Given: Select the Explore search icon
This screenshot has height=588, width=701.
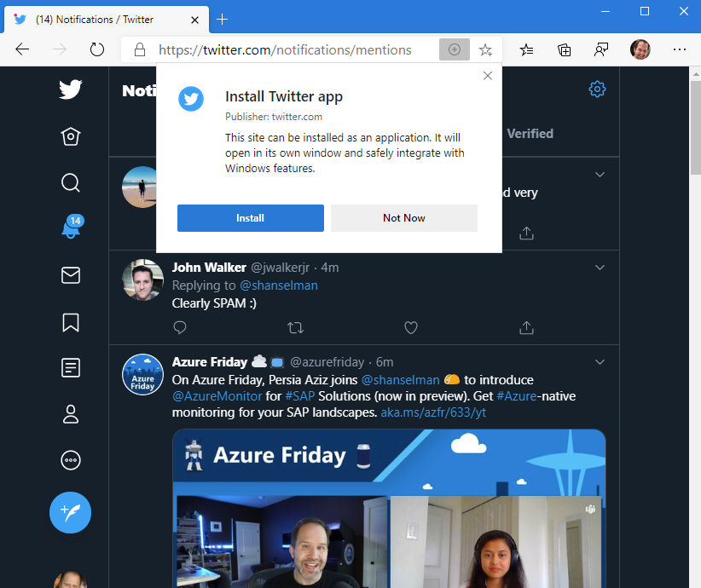Looking at the screenshot, I should click(70, 182).
